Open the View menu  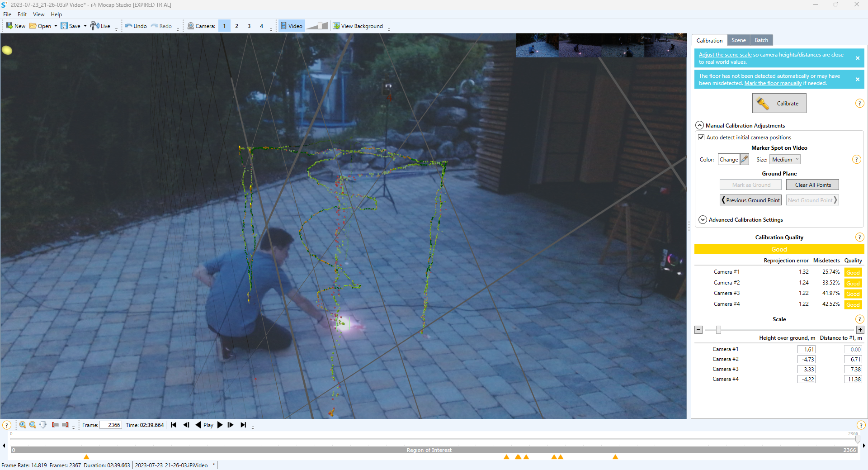(38, 14)
